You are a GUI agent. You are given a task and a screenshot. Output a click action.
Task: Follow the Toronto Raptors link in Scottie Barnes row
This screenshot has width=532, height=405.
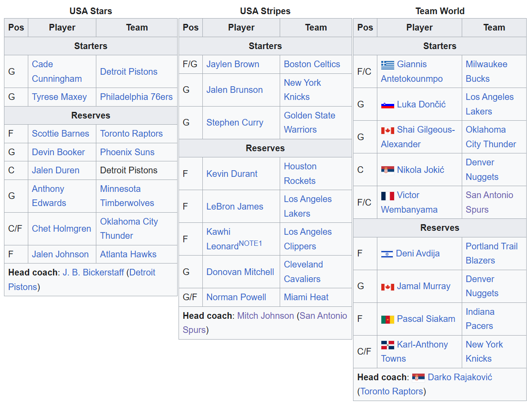131,134
